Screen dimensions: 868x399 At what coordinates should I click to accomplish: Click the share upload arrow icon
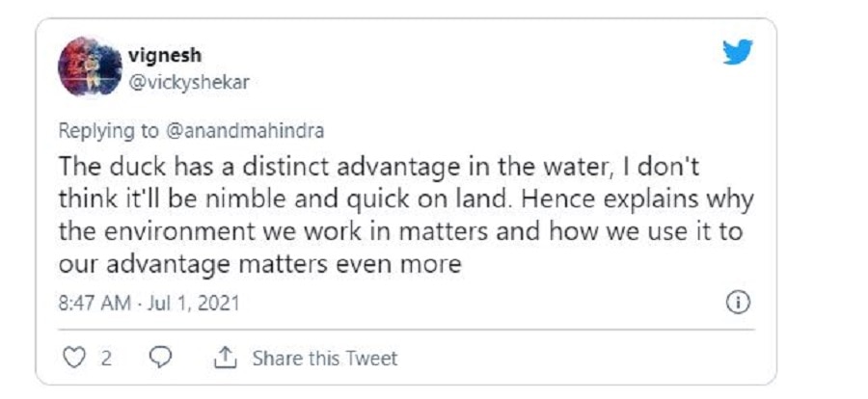(225, 358)
